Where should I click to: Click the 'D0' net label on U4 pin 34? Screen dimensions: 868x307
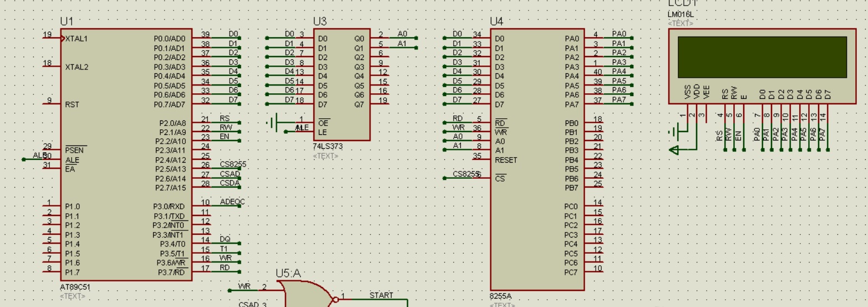458,34
